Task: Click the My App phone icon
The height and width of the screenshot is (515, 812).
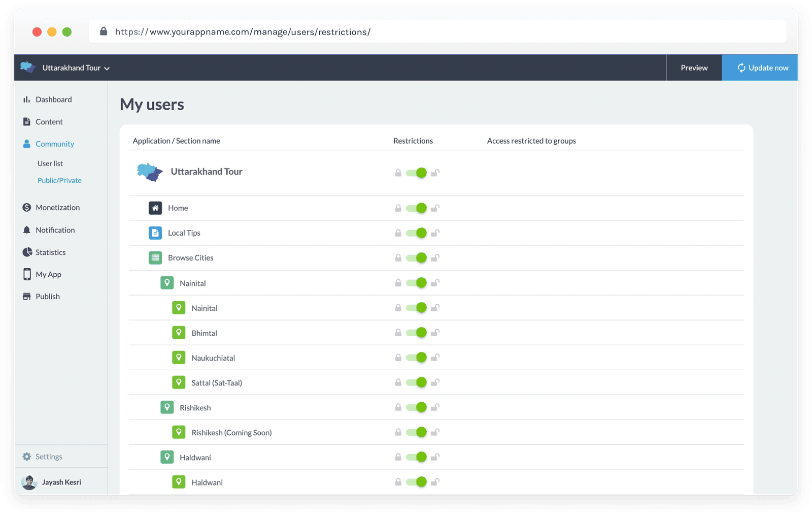Action: (x=27, y=274)
